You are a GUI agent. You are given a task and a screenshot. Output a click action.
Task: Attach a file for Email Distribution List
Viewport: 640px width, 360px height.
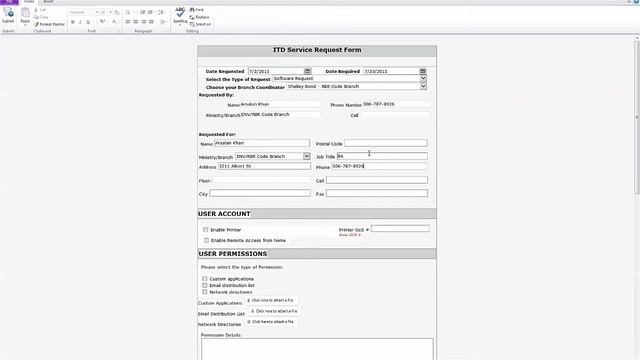tap(274, 311)
